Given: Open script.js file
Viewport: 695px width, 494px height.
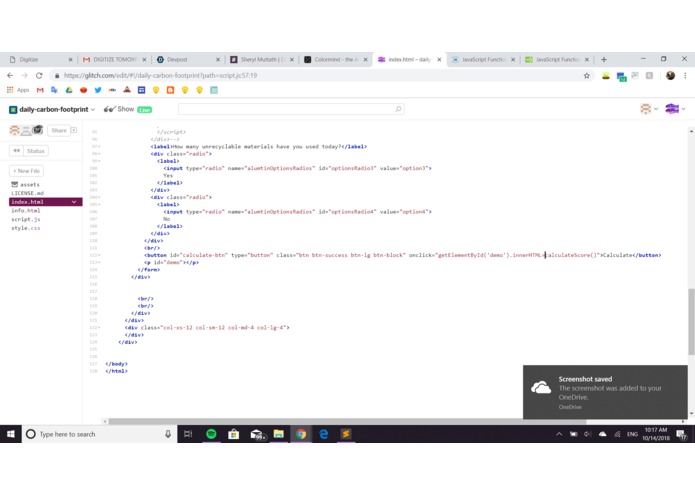Looking at the screenshot, I should (26, 219).
